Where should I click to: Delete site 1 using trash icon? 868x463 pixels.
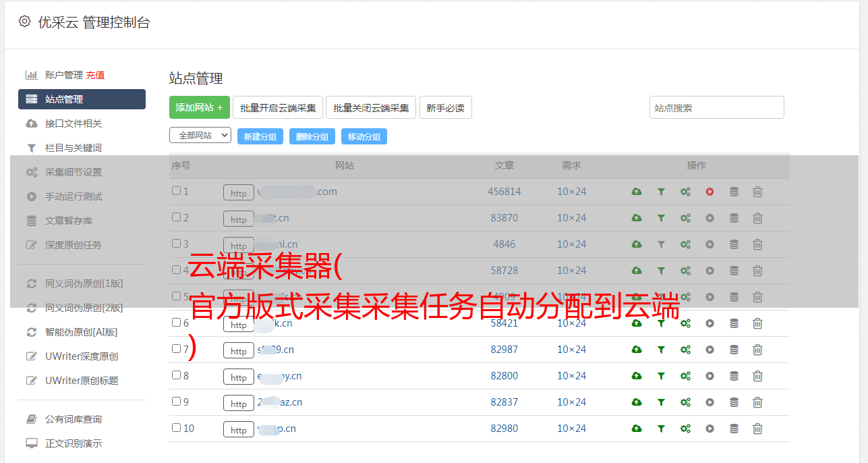pyautogui.click(x=757, y=192)
